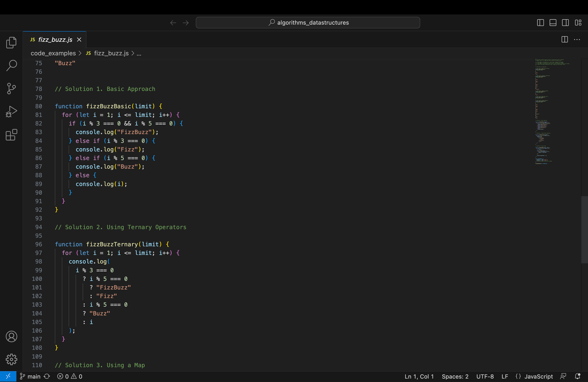Click the algorithms_datastructures command center box
Screen dimensions: 588x382
(308, 22)
